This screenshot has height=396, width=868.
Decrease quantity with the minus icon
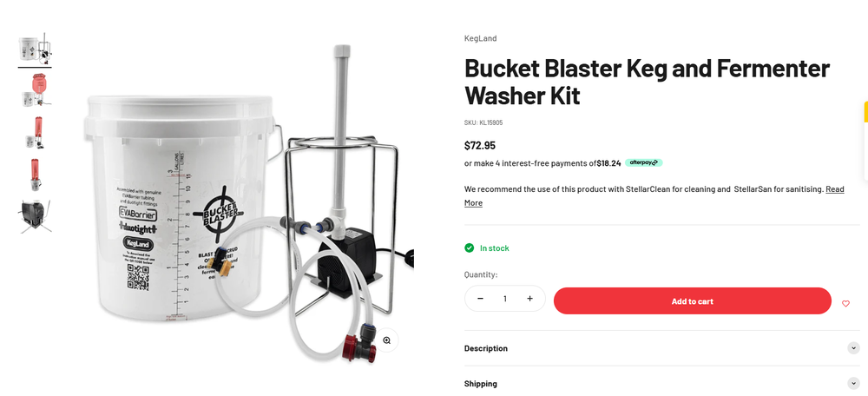(480, 299)
